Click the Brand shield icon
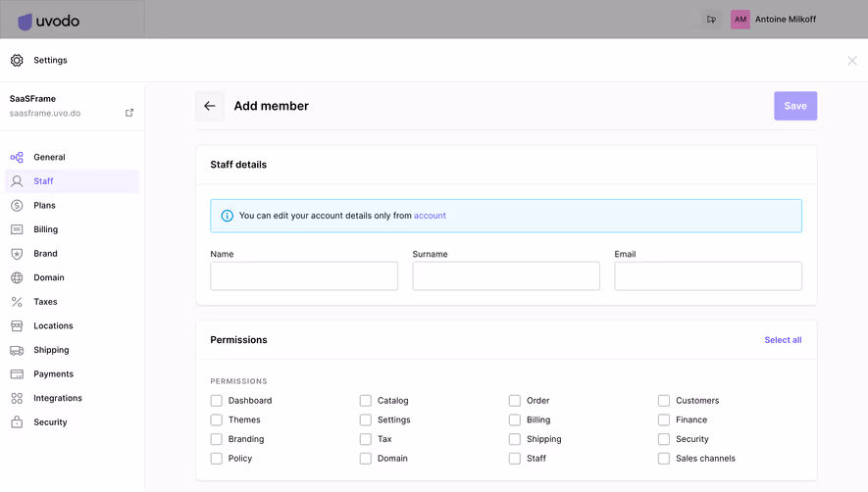The height and width of the screenshot is (492, 868). pos(17,254)
